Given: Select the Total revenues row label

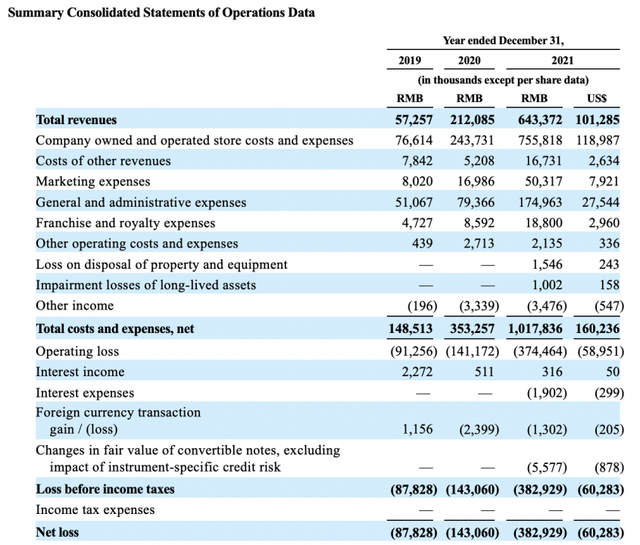Looking at the screenshot, I should (76, 120).
